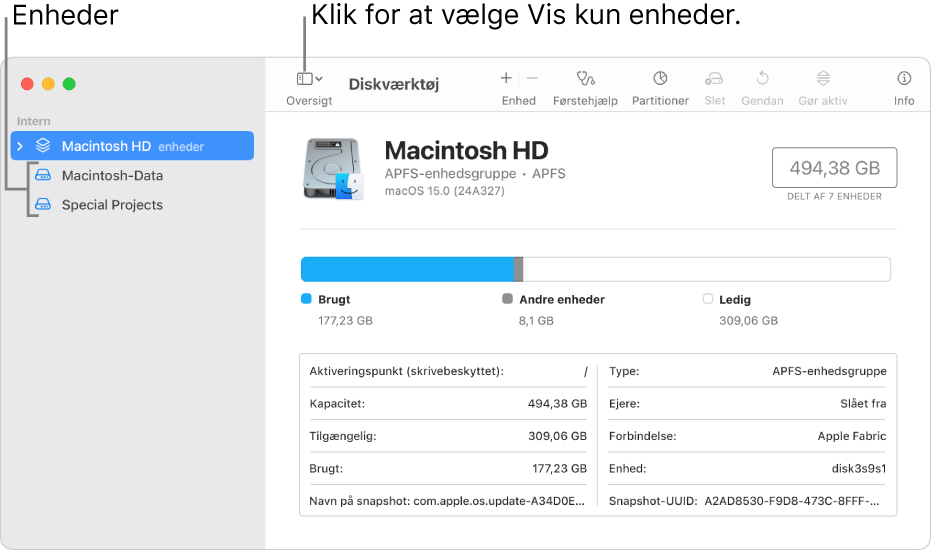Click the macOS 15.0 (24A327) version text
This screenshot has width=931, height=551.
tap(445, 191)
